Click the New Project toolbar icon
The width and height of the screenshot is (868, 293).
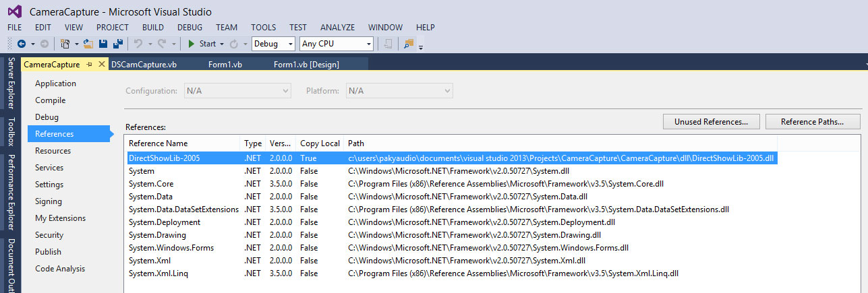click(65, 44)
